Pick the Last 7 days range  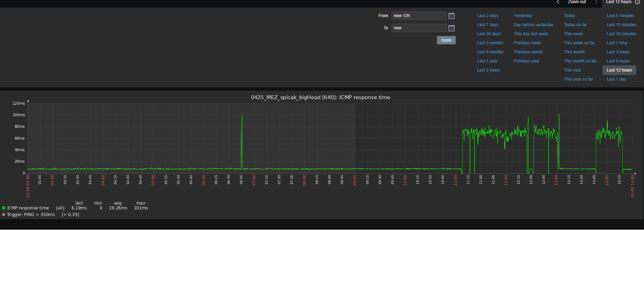click(x=487, y=25)
